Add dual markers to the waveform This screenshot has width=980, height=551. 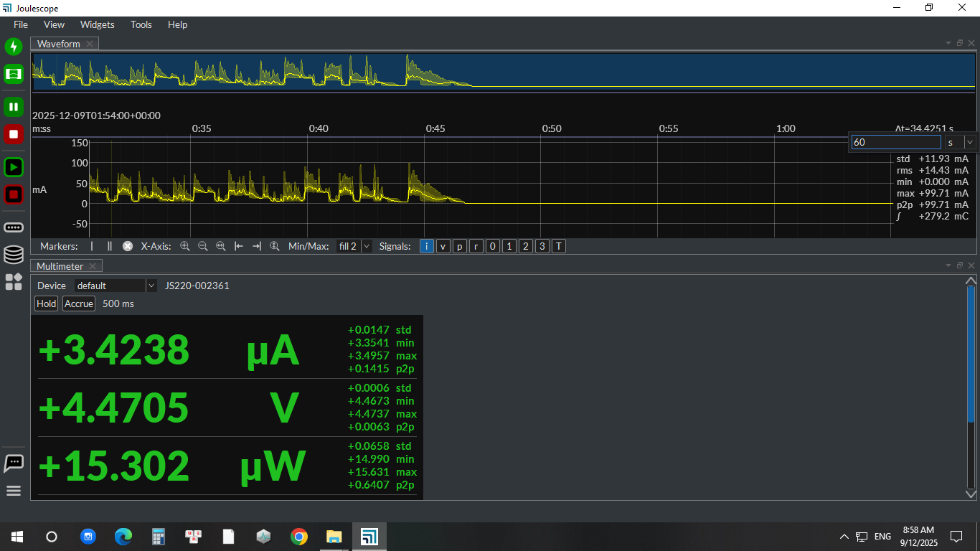pyautogui.click(x=109, y=246)
